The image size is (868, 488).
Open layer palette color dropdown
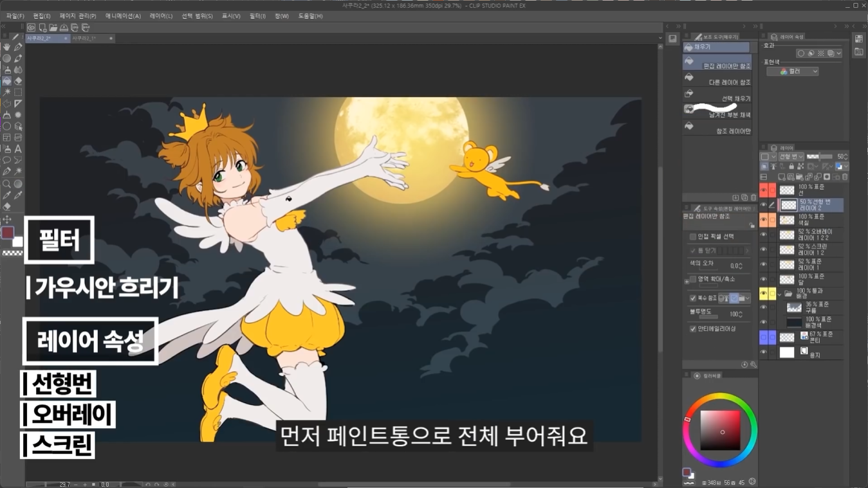coord(768,156)
